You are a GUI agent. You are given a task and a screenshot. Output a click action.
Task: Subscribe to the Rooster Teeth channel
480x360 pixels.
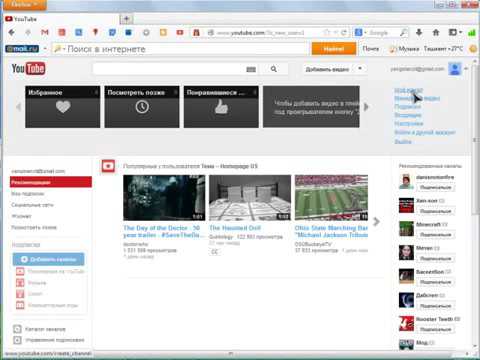pyautogui.click(x=435, y=329)
